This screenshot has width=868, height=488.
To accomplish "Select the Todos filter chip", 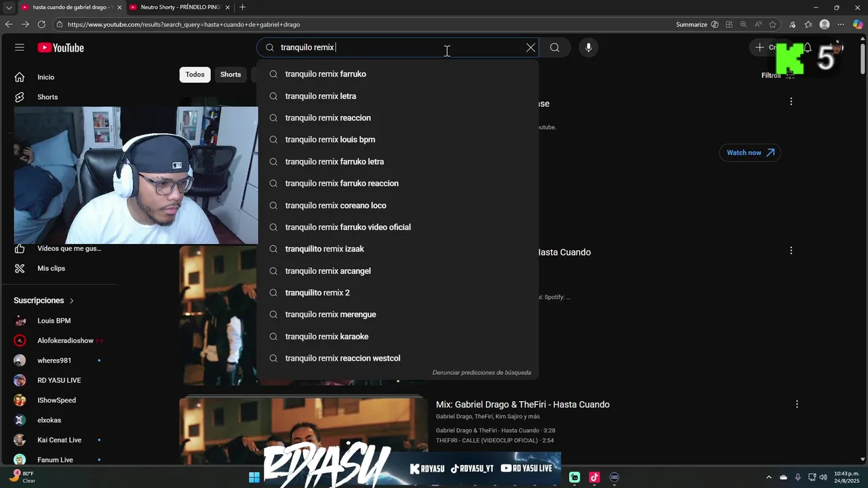I will pyautogui.click(x=195, y=75).
